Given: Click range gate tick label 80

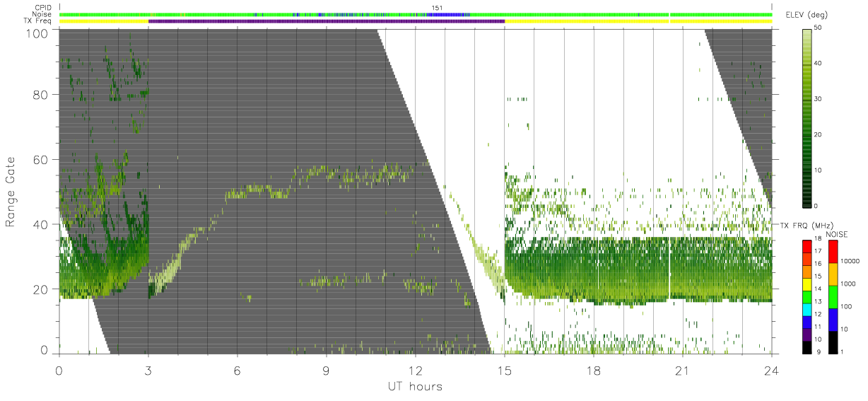Looking at the screenshot, I should pyautogui.click(x=41, y=94).
